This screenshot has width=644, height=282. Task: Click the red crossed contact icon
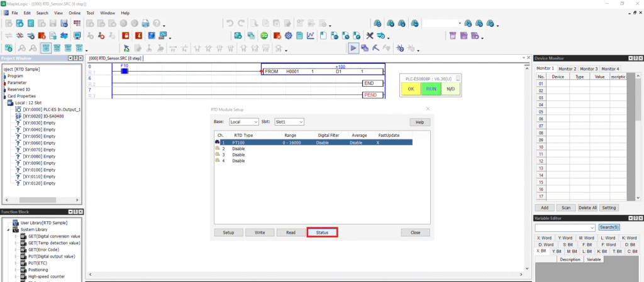19,36
